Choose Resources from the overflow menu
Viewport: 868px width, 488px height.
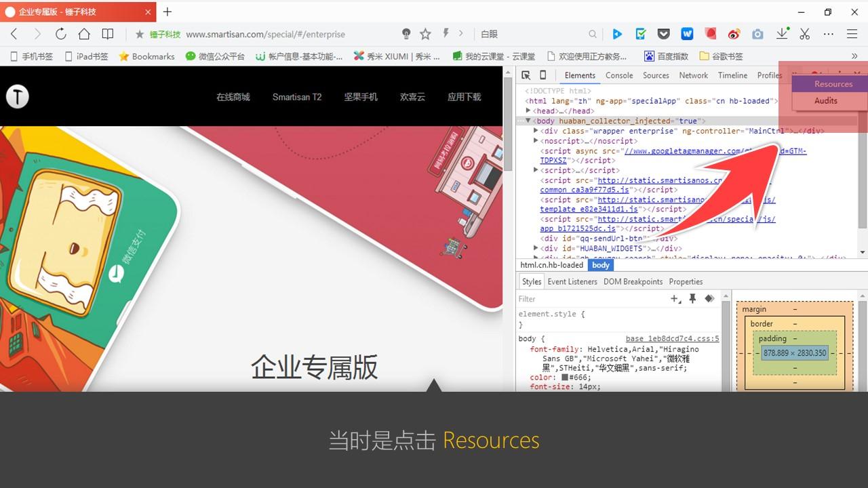[833, 84]
